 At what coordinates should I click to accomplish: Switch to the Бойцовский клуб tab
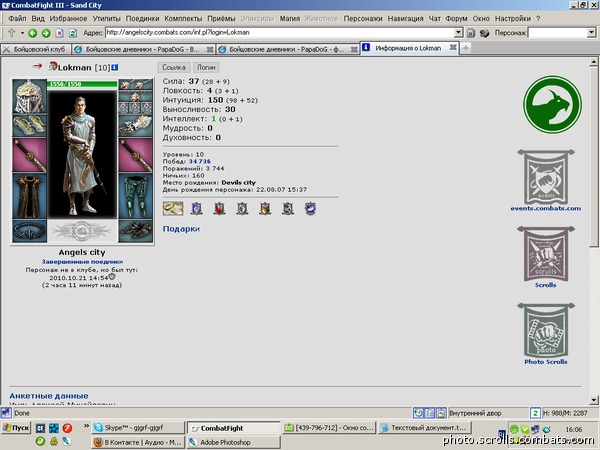click(36, 49)
